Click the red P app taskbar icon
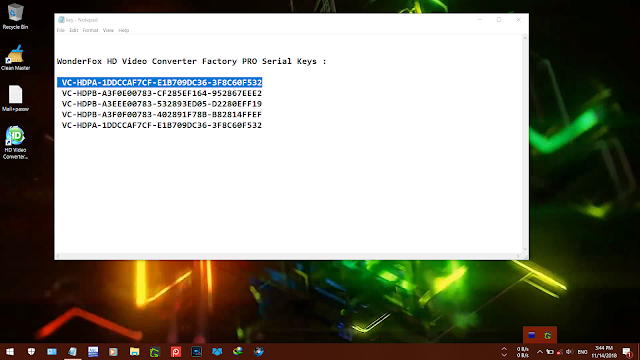The width and height of the screenshot is (640, 360). coord(176,351)
